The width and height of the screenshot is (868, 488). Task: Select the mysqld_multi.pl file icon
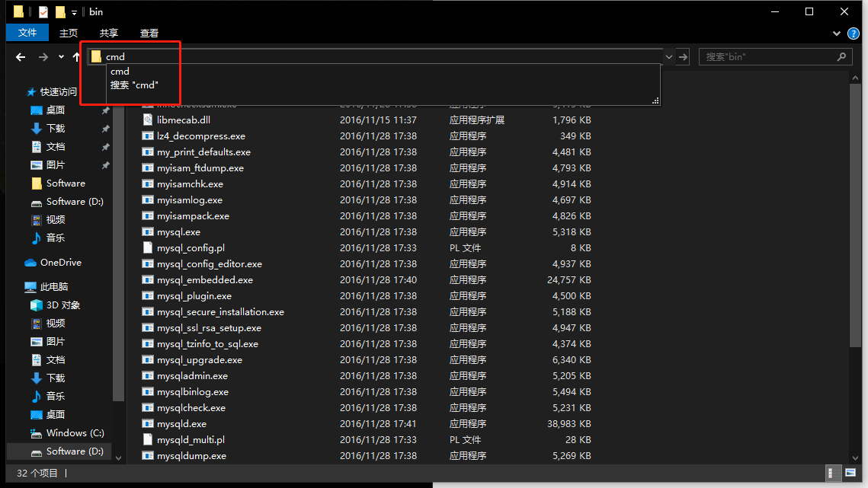(x=147, y=440)
